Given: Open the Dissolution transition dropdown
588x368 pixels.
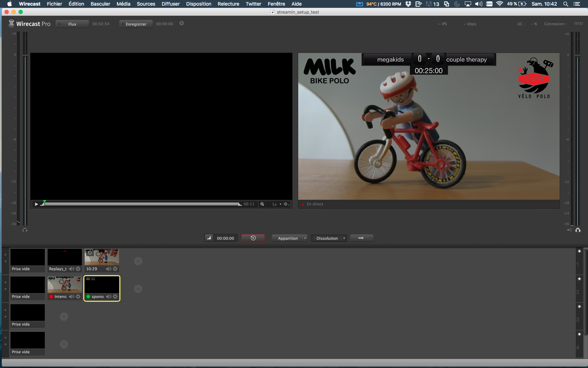Looking at the screenshot, I should coord(329,238).
